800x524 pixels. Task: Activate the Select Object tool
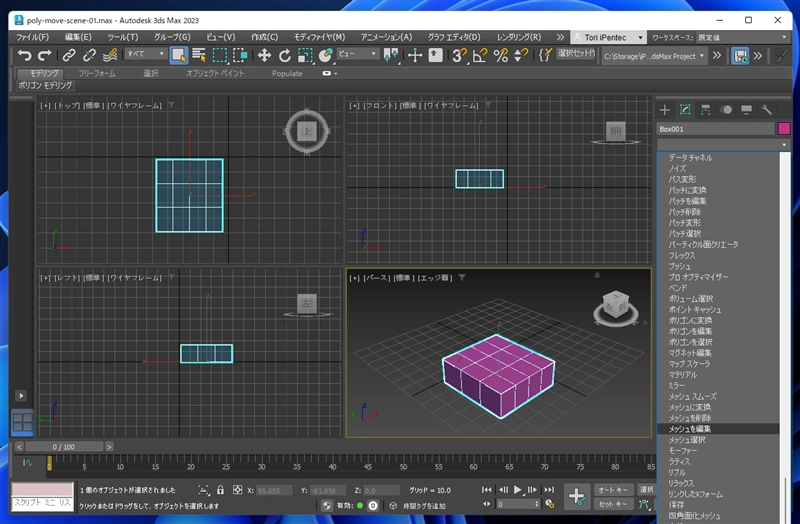(x=179, y=55)
